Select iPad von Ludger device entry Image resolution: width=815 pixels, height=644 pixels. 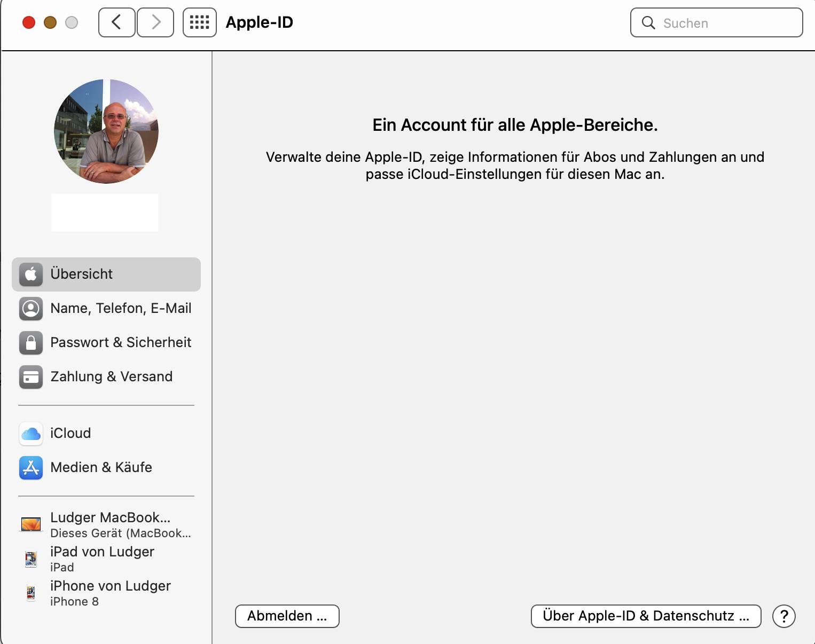click(106, 559)
